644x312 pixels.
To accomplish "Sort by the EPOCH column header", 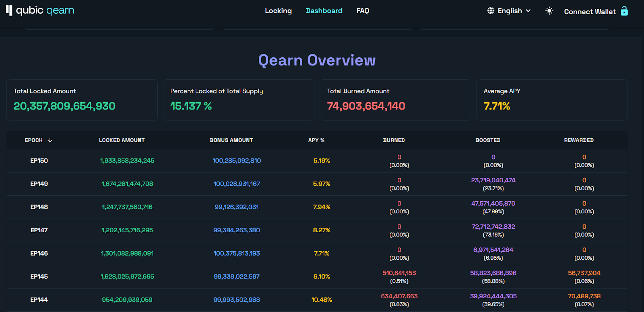I will pos(34,140).
